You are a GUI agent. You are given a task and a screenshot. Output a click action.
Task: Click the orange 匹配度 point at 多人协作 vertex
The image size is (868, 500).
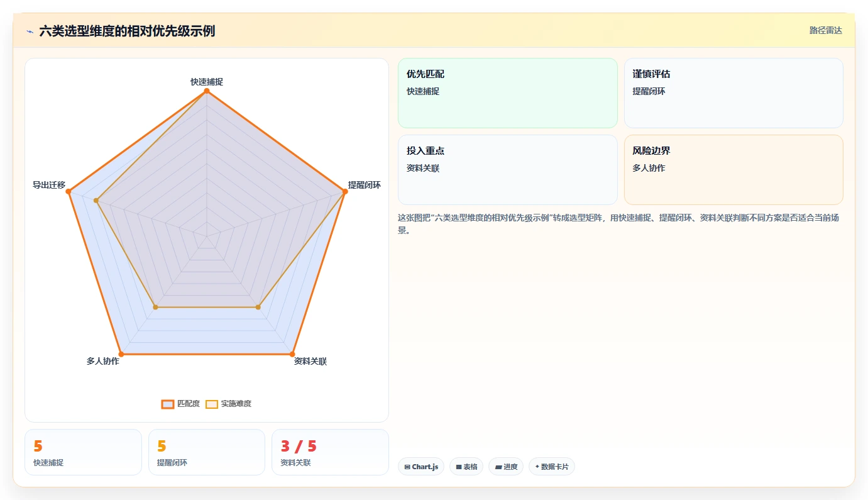point(121,354)
